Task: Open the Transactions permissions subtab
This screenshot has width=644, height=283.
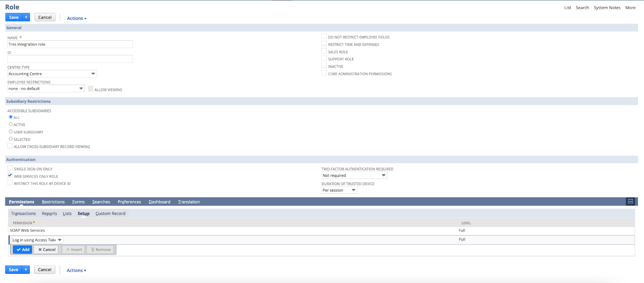Action: tap(23, 213)
